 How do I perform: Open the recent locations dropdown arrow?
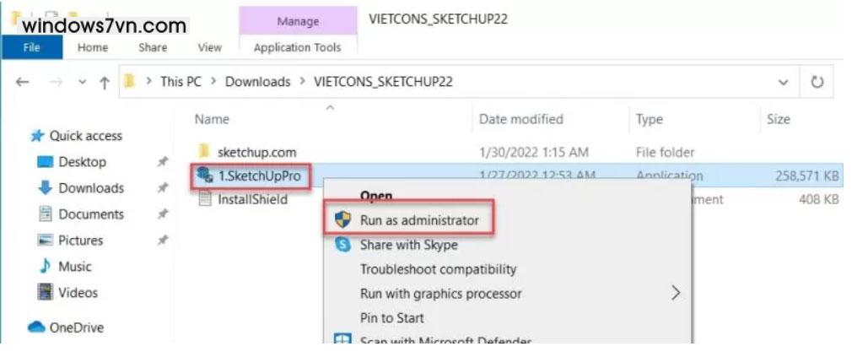[x=82, y=83]
